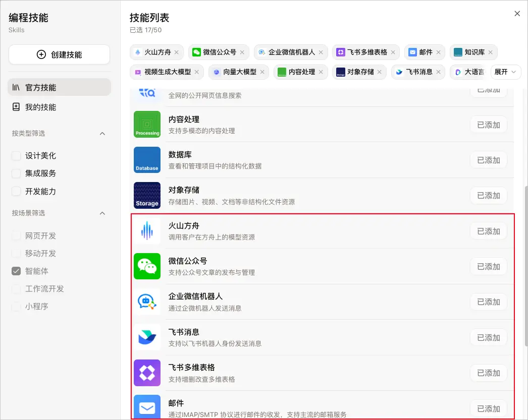The image size is (528, 420).
Task: Enable the 集成服务 checkbox
Action: [x=16, y=173]
